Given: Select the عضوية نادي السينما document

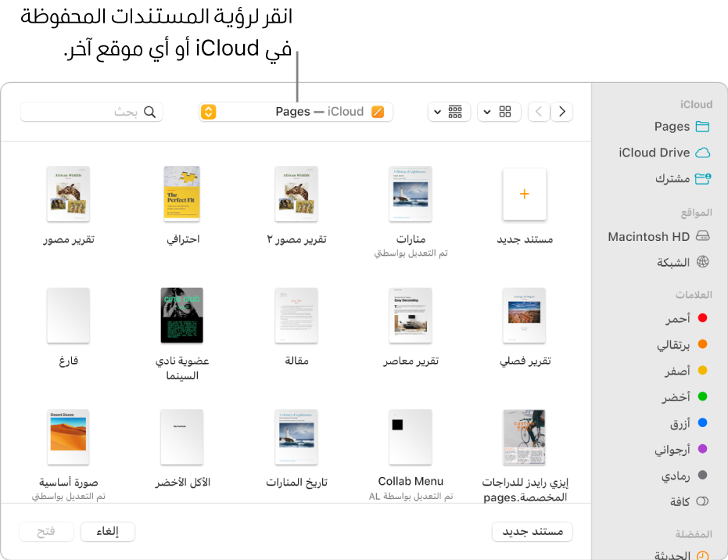Looking at the screenshot, I should coord(182,315).
